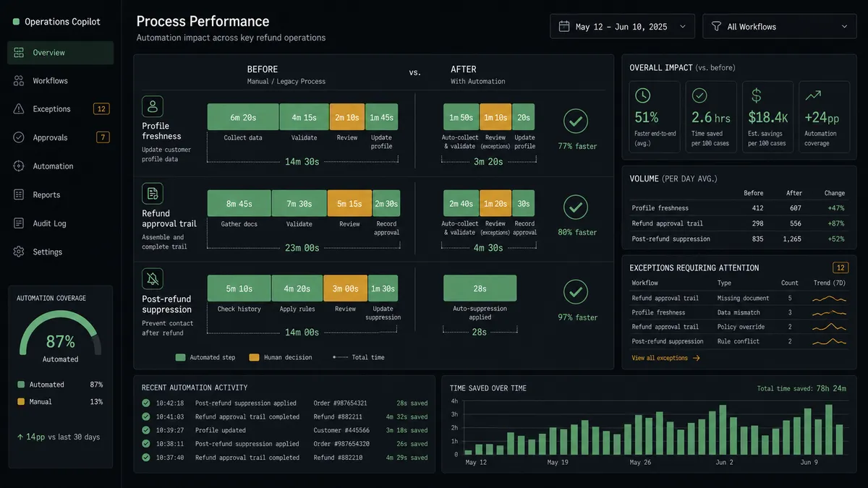868x488 pixels.
Task: Click the Policy override exception type
Action: (741, 327)
